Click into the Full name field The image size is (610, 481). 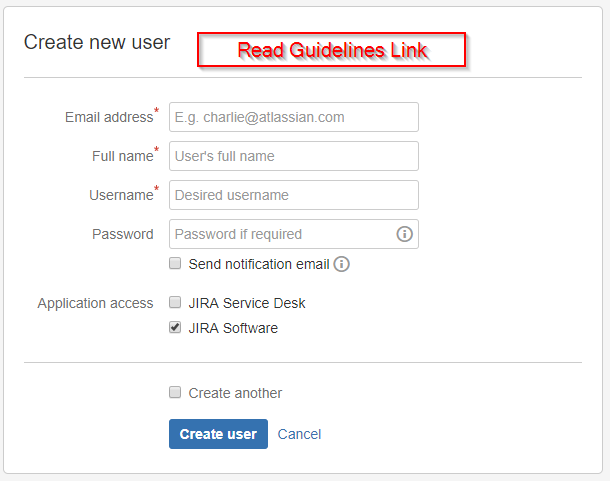[x=294, y=156]
